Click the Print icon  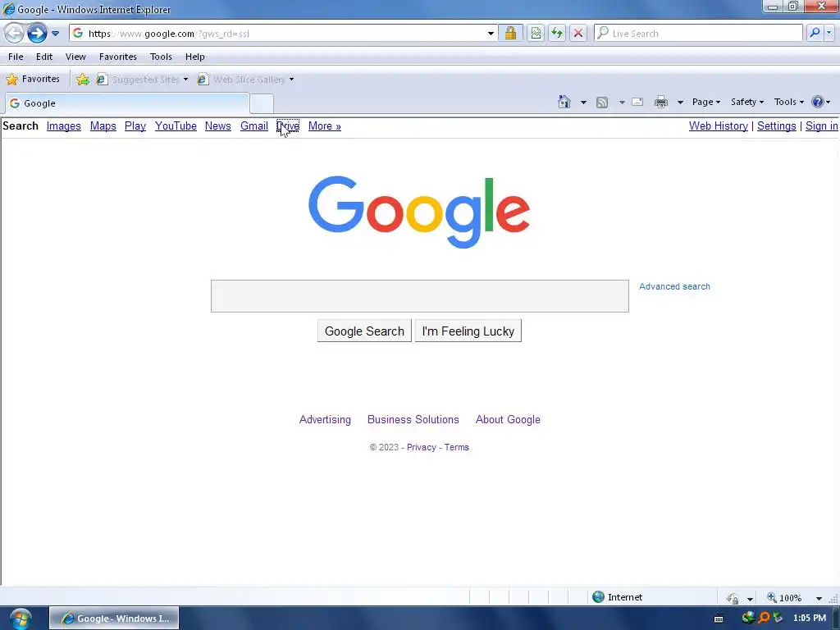pos(661,102)
